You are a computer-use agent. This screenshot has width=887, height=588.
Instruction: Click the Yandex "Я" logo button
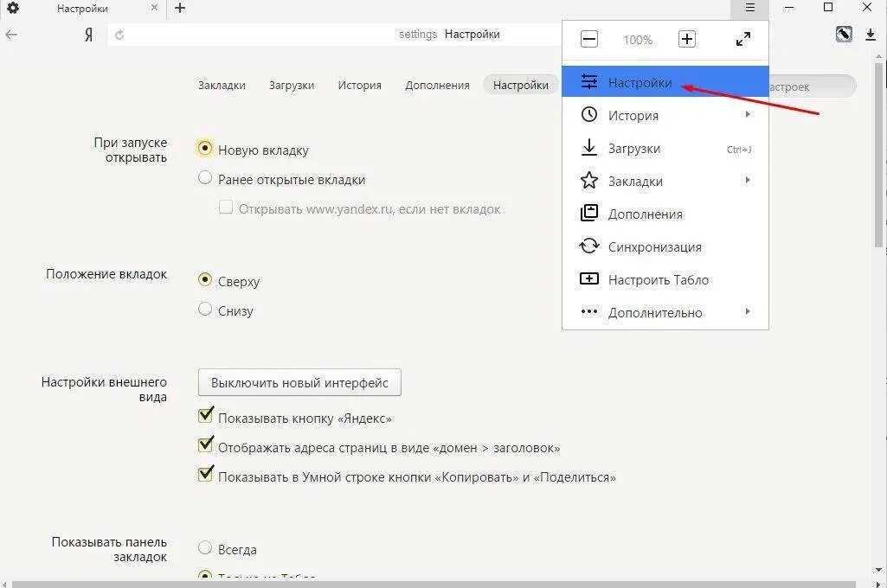pyautogui.click(x=88, y=35)
